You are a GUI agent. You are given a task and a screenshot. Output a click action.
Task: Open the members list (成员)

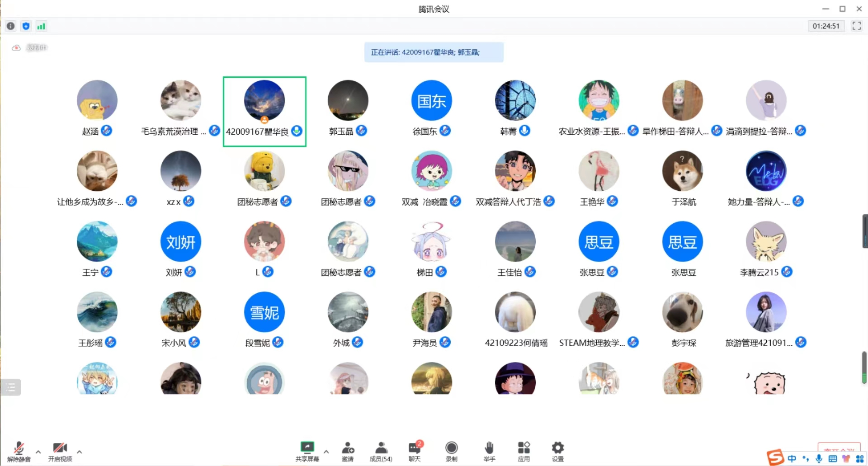click(x=381, y=451)
